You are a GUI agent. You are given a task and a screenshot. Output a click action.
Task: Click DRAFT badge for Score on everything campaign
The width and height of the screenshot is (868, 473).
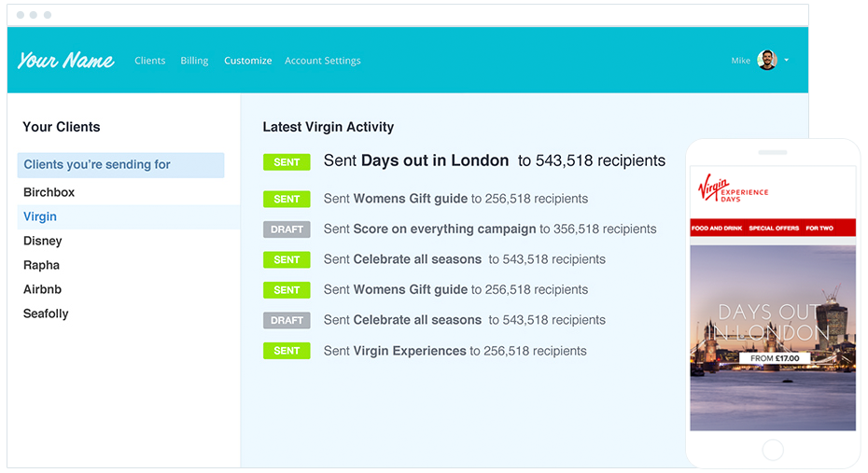pos(287,229)
